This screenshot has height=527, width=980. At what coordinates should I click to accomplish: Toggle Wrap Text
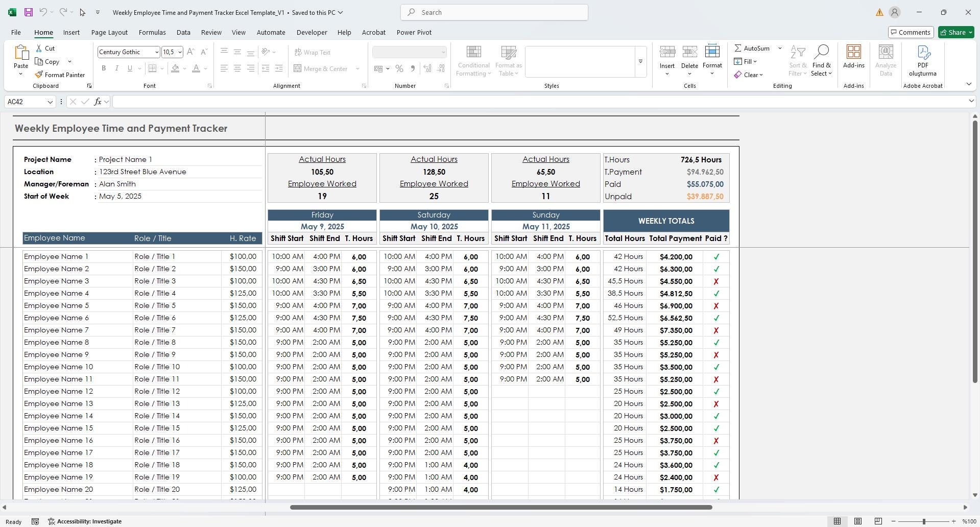click(x=313, y=52)
